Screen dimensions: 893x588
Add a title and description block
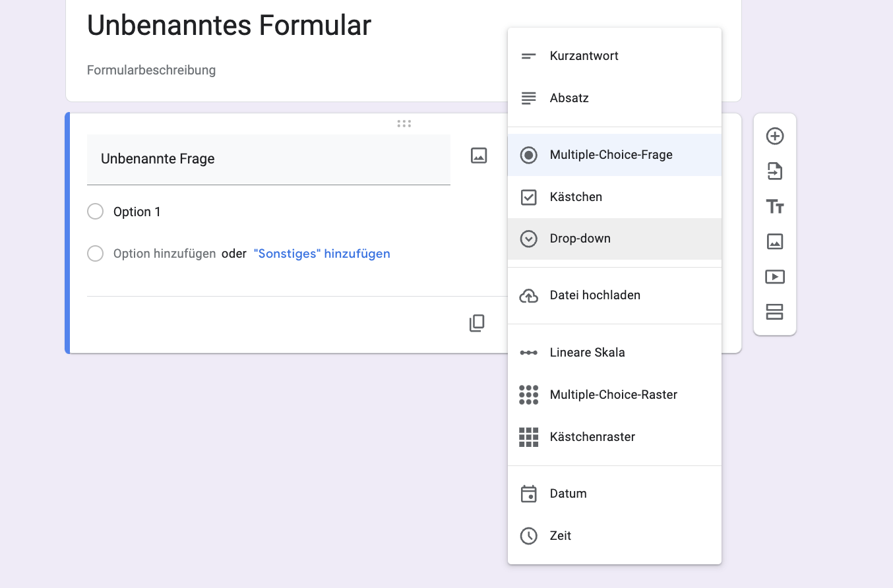click(x=775, y=207)
